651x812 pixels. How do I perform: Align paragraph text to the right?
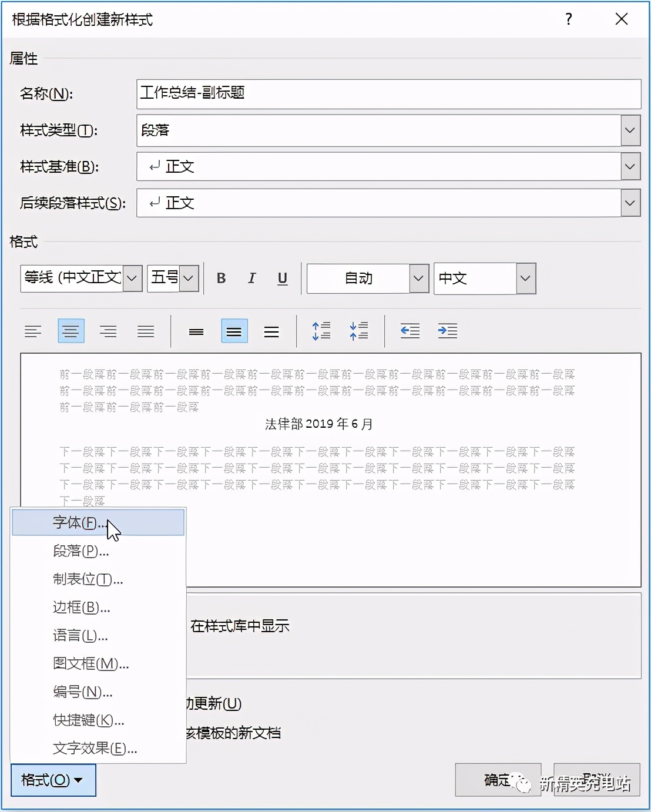pyautogui.click(x=108, y=331)
